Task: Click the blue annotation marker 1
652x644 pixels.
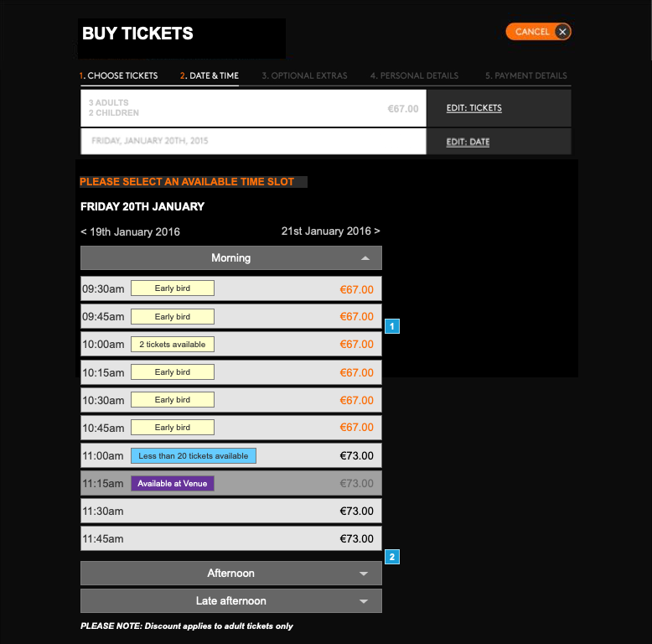Action: tap(392, 325)
